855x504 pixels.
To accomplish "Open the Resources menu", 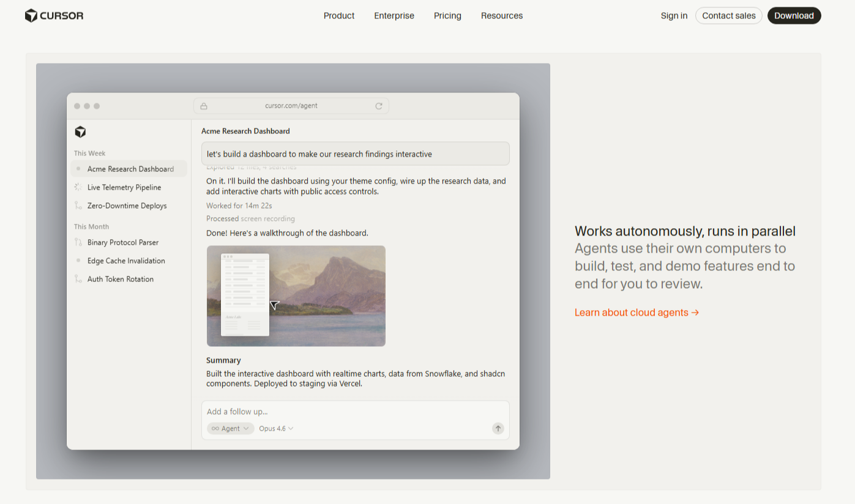I will tap(502, 16).
